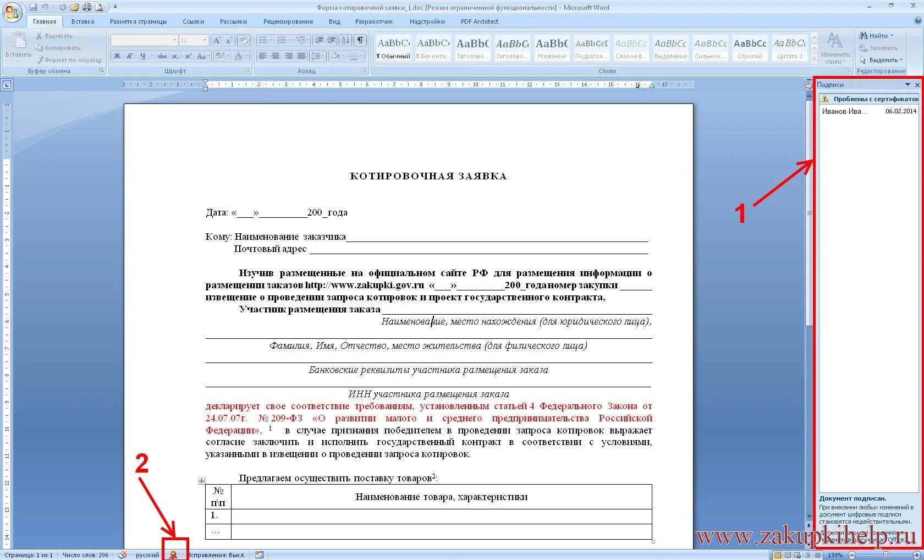Quick print using the printer icon
The image size is (924, 560).
pyautogui.click(x=87, y=7)
